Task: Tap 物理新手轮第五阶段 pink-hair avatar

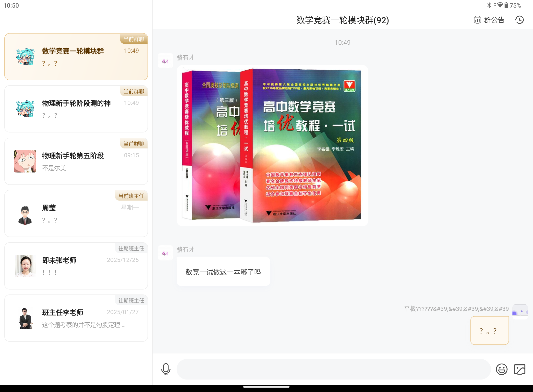Action: [25, 161]
